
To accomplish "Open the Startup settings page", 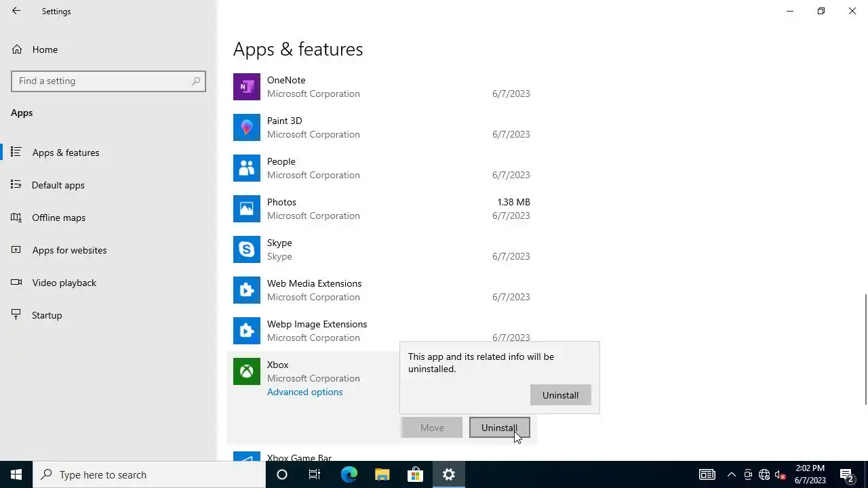I will tap(108, 315).
